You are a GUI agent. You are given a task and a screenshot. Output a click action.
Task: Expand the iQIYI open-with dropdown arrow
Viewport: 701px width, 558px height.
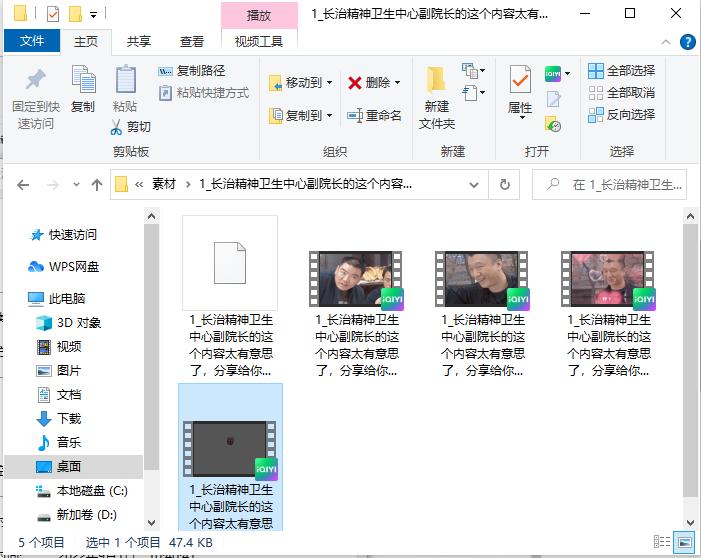567,73
